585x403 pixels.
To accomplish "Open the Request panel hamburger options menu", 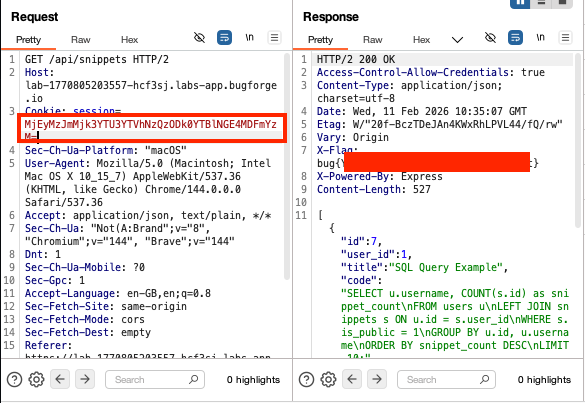I will pos(274,38).
